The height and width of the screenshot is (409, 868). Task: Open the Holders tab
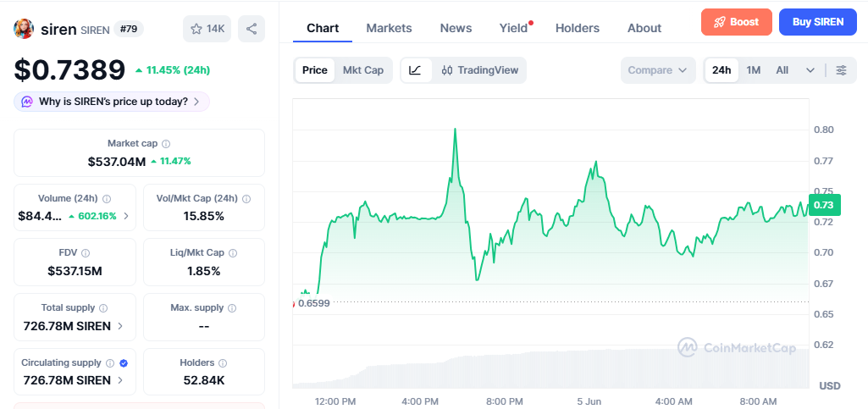(578, 28)
